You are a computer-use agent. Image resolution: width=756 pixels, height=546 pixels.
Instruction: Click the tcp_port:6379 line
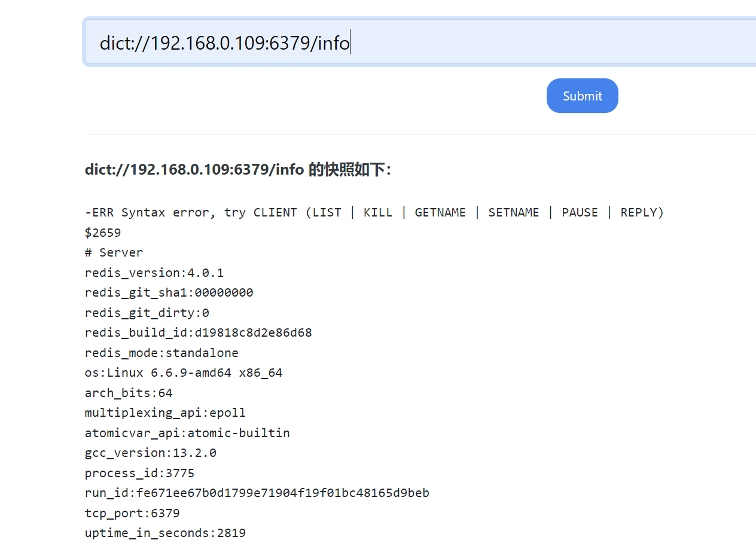132,513
